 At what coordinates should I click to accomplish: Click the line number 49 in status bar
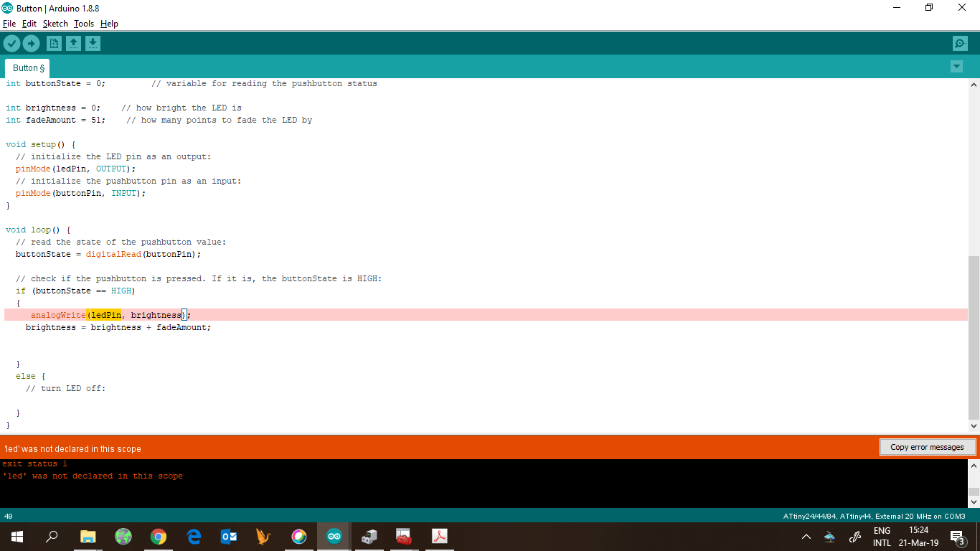9,517
